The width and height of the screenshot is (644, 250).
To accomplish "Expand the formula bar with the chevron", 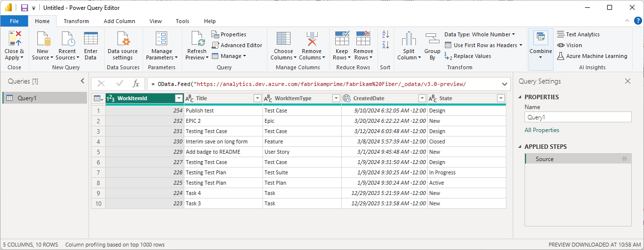I will pyautogui.click(x=504, y=84).
